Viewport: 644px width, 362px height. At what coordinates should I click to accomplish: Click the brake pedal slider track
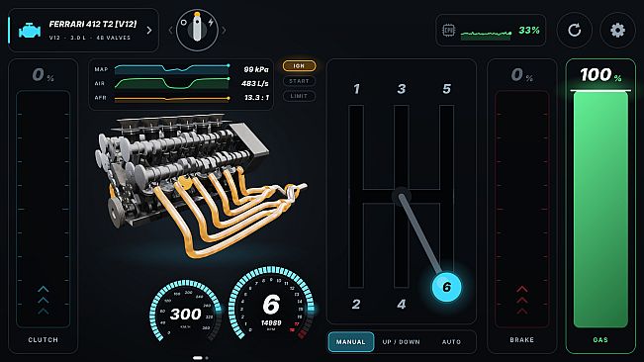pos(522,209)
